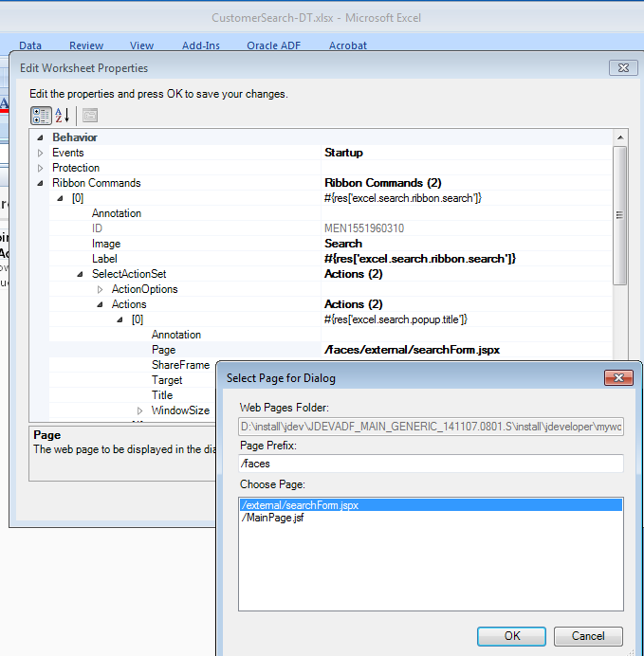Switch to Categorized property view
Screen dimensions: 644x656
click(x=41, y=116)
